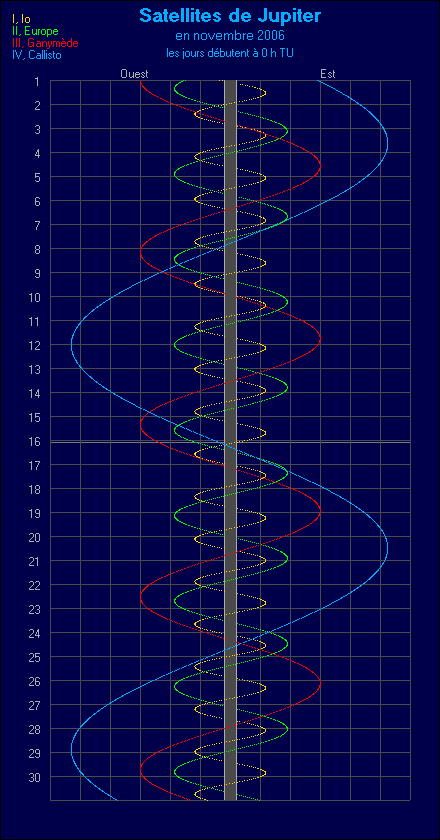Select day 21 on the date axis
Image resolution: width=440 pixels, height=840 pixels.
click(34, 561)
